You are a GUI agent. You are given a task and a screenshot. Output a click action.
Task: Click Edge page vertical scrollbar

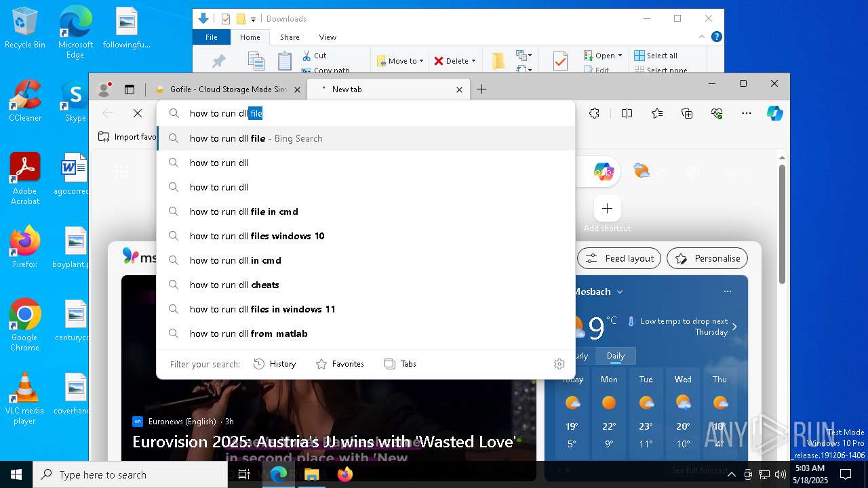[x=781, y=224]
